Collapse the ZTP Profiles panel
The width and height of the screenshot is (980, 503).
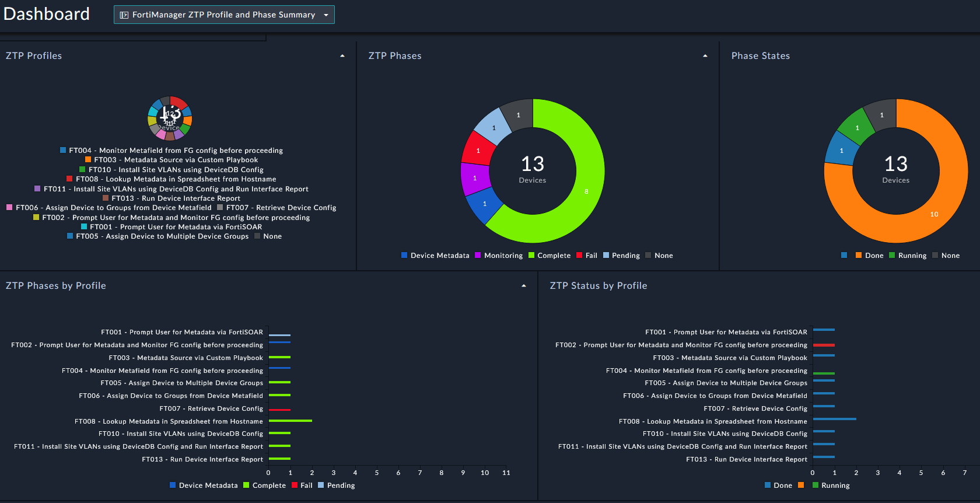click(342, 56)
